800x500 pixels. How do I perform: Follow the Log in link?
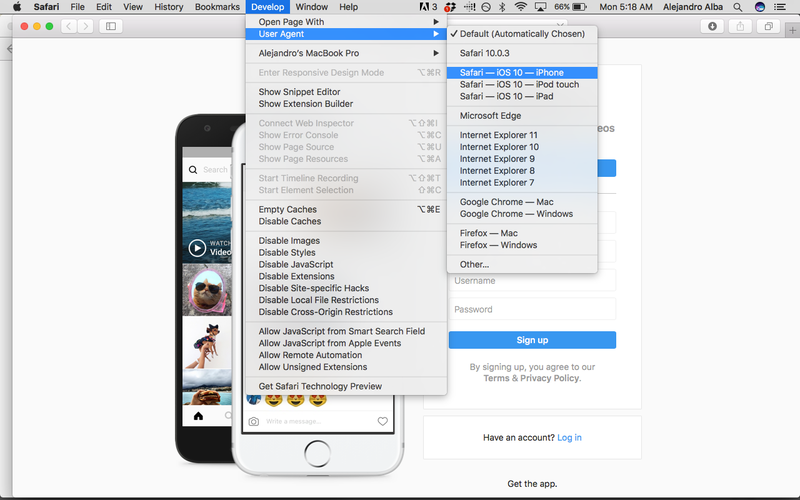click(x=569, y=437)
